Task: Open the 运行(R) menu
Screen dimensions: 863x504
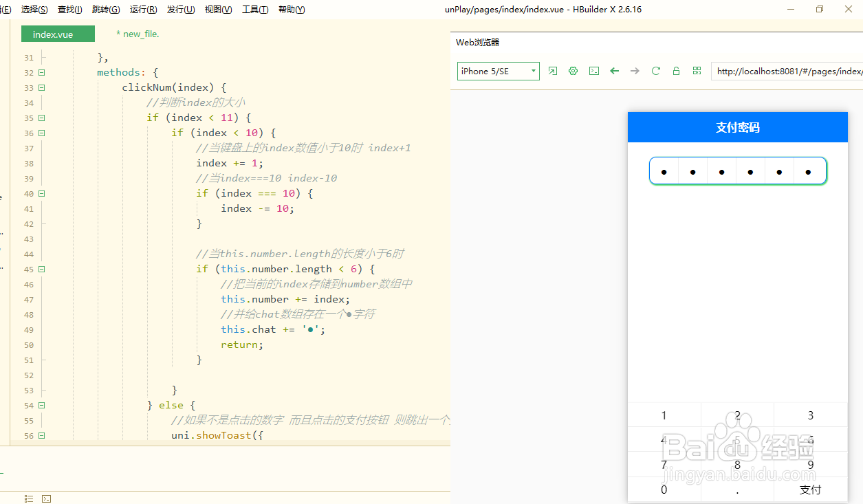Action: tap(143, 10)
